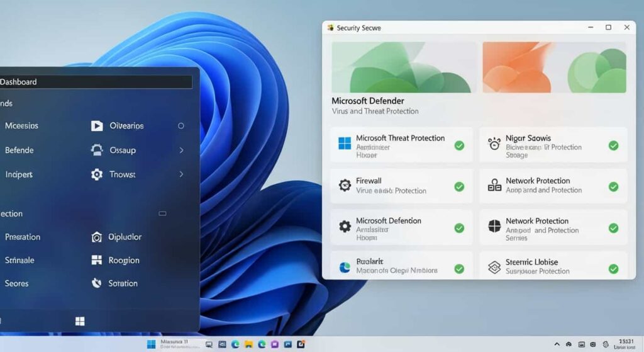This screenshot has height=352, width=644.
Task: Click the settings gear in the system tray
Action: coord(606,344)
